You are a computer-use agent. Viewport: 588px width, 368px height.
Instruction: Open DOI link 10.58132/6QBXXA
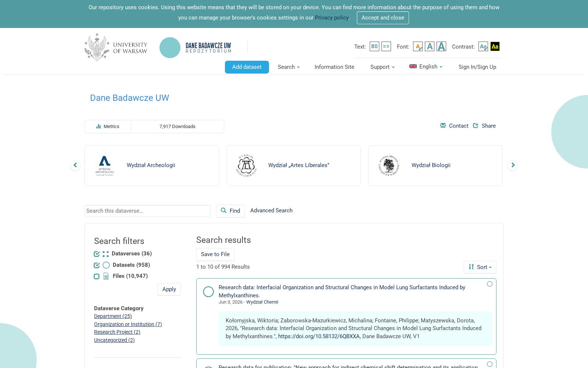(319, 336)
